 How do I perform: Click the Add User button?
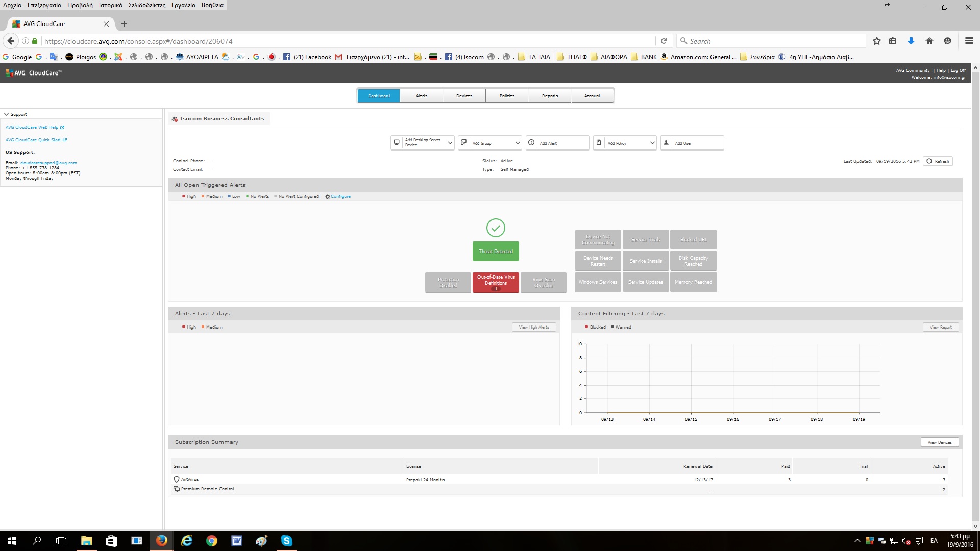pos(692,143)
